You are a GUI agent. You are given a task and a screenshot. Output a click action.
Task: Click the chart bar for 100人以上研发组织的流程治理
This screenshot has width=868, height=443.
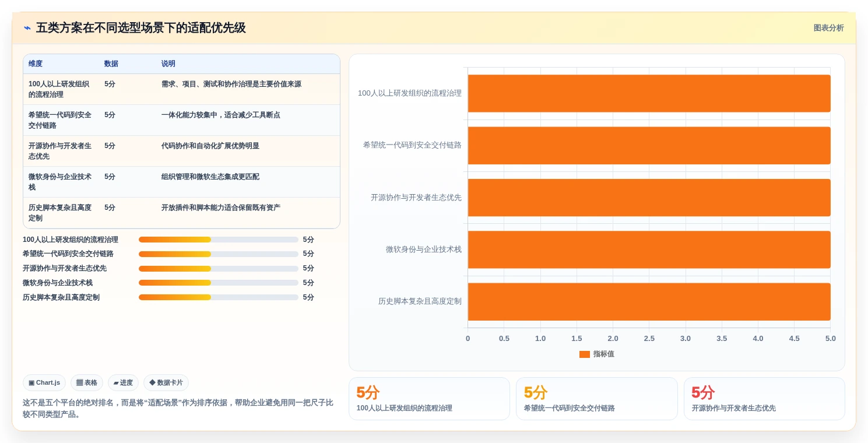[x=649, y=93]
